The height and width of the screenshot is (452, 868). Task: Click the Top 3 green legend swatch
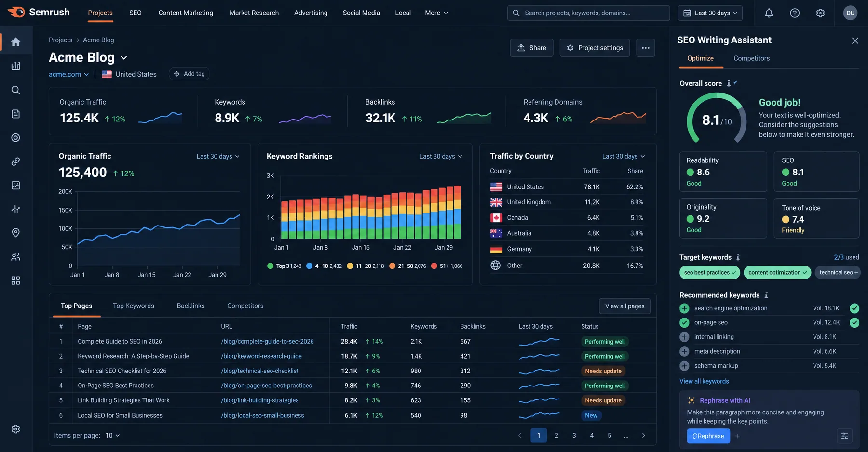pos(271,266)
